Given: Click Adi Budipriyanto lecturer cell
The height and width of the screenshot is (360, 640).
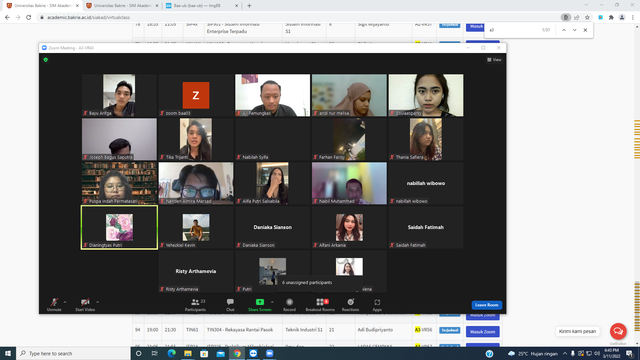Looking at the screenshot, I should pyautogui.click(x=375, y=330).
